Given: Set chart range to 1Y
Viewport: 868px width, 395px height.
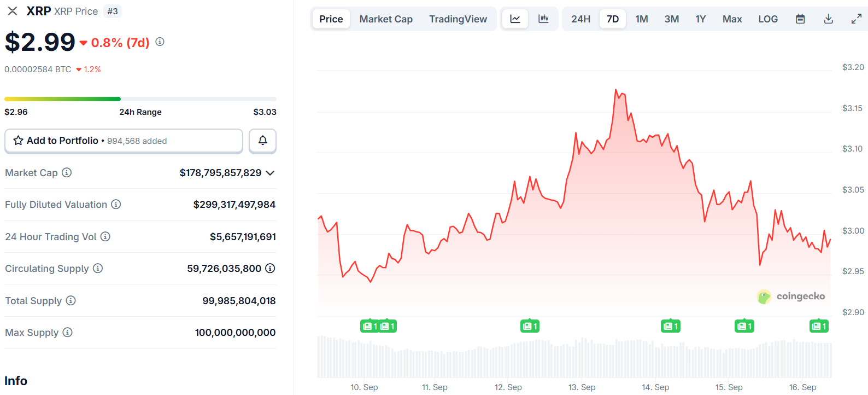Looking at the screenshot, I should (701, 19).
